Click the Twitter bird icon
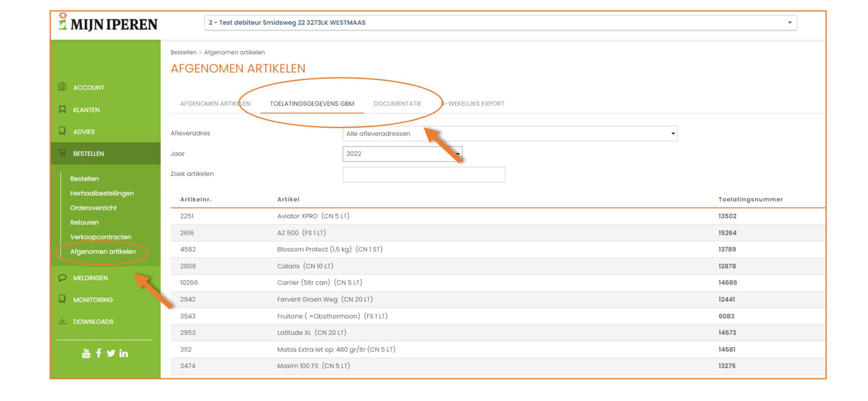 pos(111,353)
